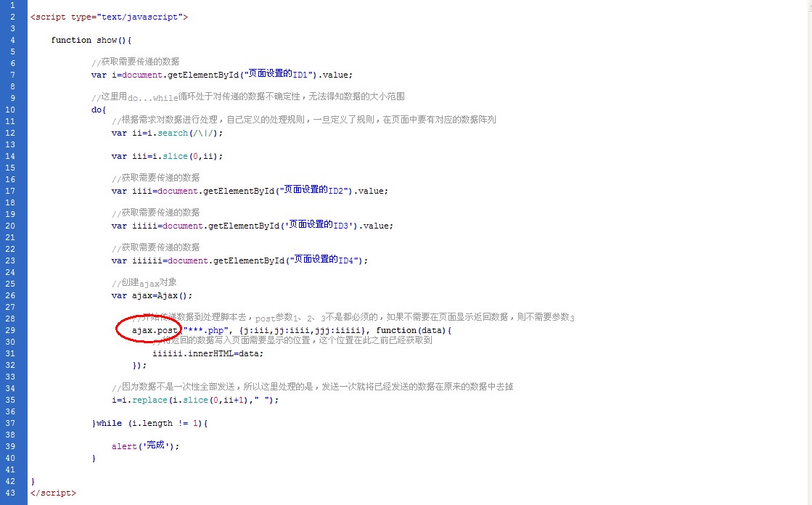Click the "while (i.length != 1)" condition
The width and height of the screenshot is (812, 505).
pos(149,423)
